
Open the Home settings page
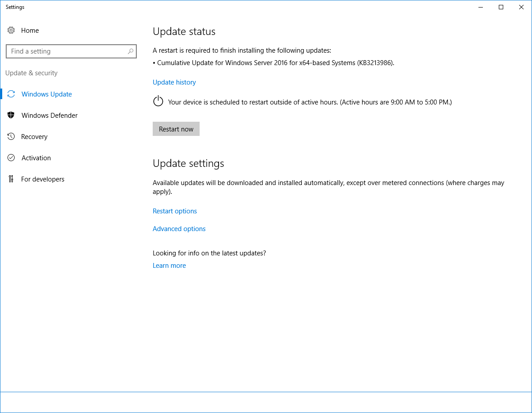[x=30, y=30]
